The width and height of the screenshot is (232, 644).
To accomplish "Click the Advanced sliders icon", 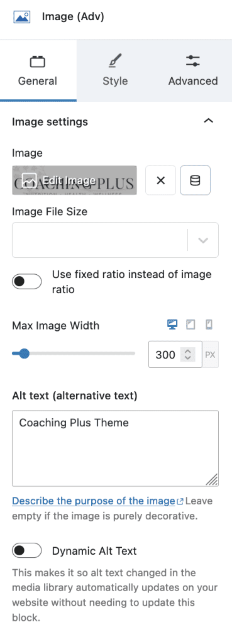I will [x=192, y=61].
